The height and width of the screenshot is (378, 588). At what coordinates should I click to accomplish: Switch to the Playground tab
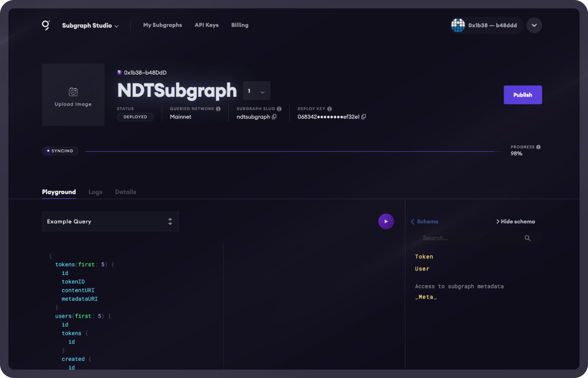(x=59, y=192)
